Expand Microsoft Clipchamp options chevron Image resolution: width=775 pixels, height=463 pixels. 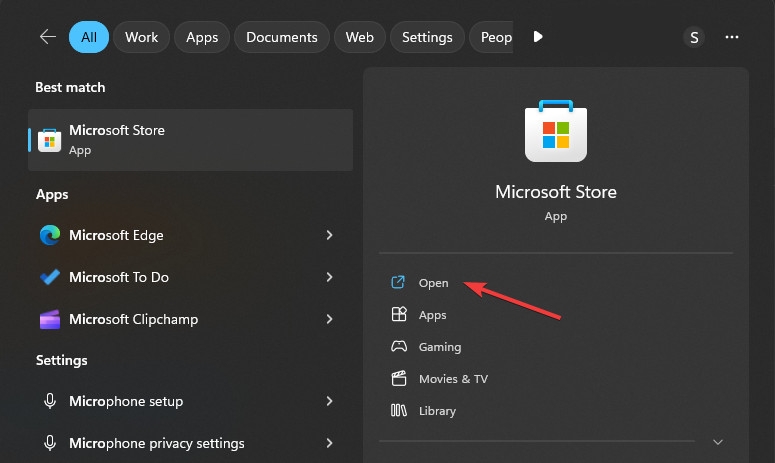(329, 319)
